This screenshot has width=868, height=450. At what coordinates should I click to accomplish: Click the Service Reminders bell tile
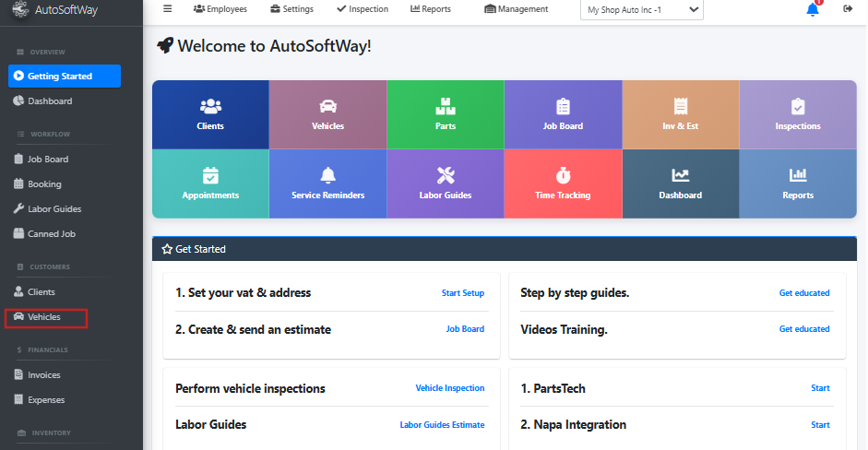(327, 184)
